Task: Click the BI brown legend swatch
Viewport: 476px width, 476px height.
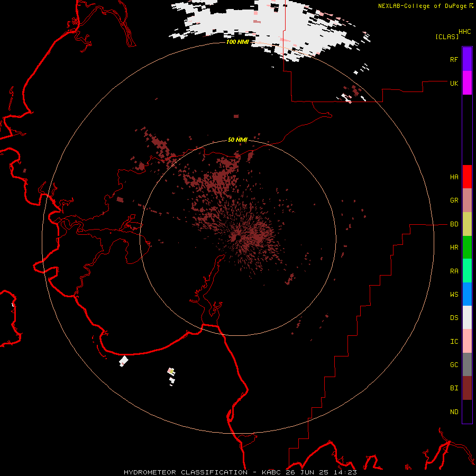Action: pos(467,388)
